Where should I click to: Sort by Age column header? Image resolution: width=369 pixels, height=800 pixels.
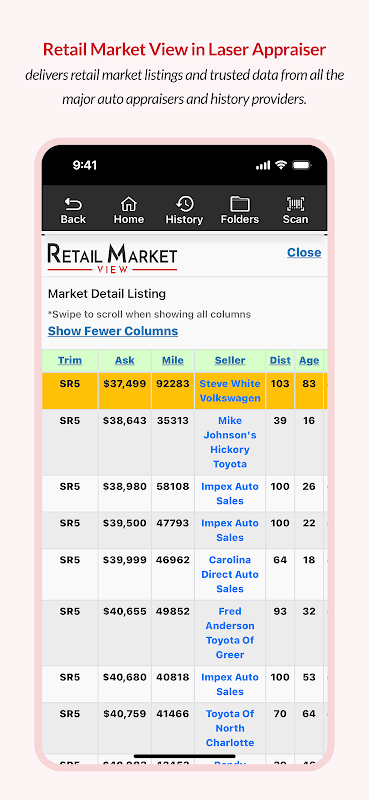[x=309, y=360]
